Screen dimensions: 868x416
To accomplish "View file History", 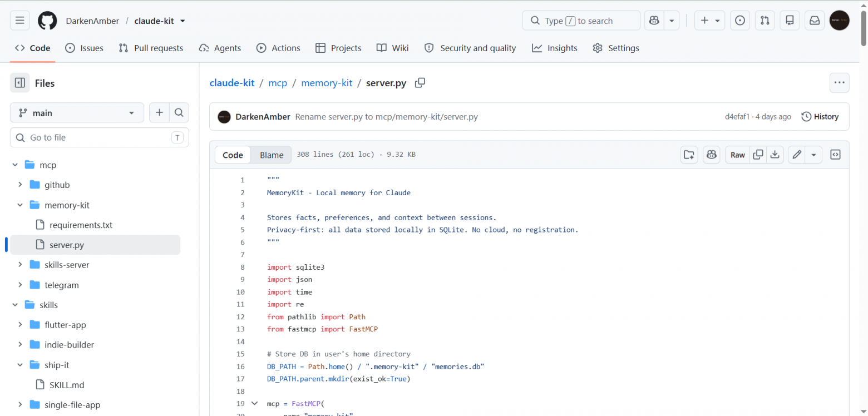I will (820, 117).
